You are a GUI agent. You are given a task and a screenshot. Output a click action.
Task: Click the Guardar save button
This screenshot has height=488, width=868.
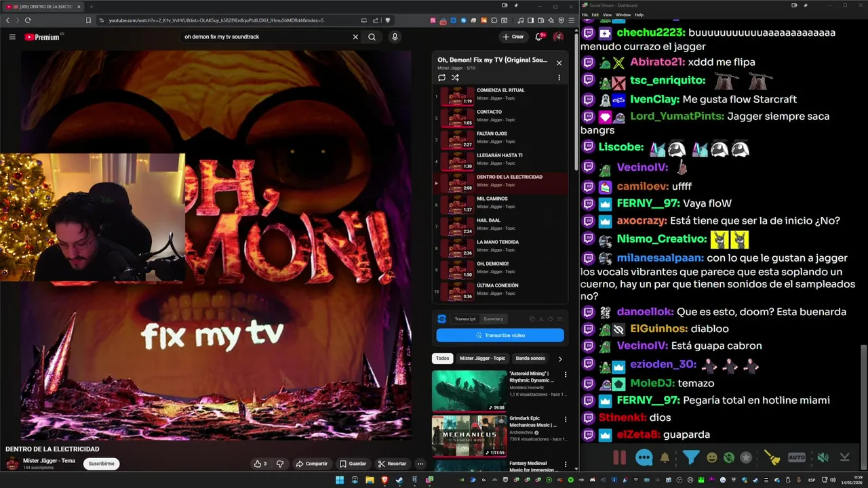click(353, 464)
